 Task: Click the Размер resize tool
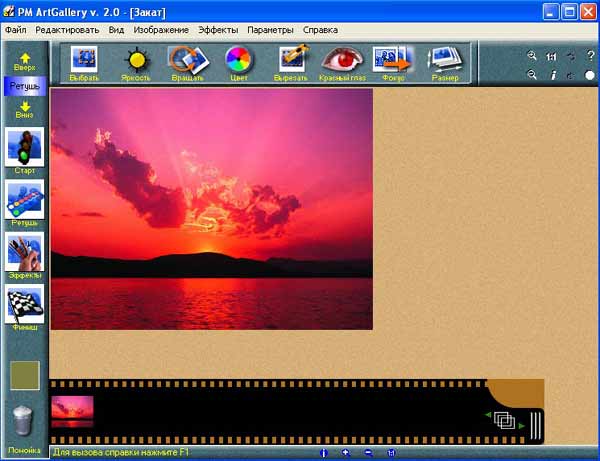coord(445,62)
